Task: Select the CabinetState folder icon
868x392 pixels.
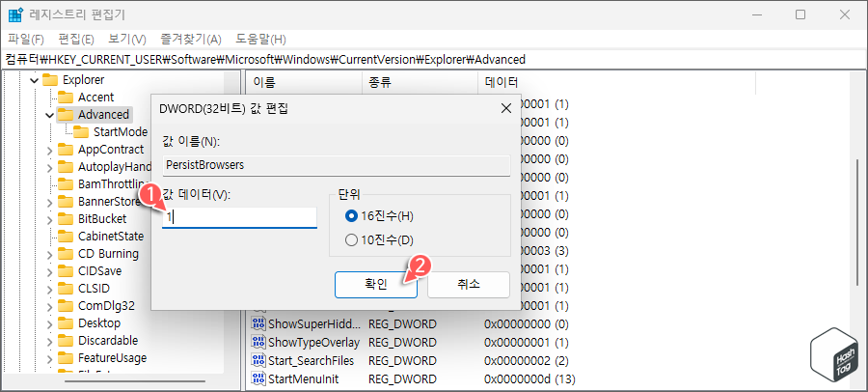Action: [x=66, y=237]
